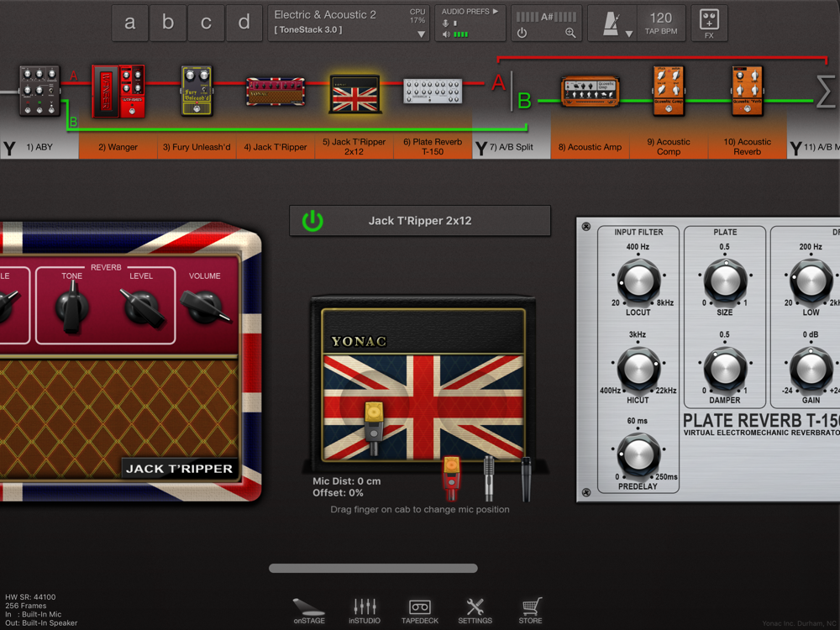840x630 pixels.
Task: Select preset bank d
Action: [x=244, y=23]
